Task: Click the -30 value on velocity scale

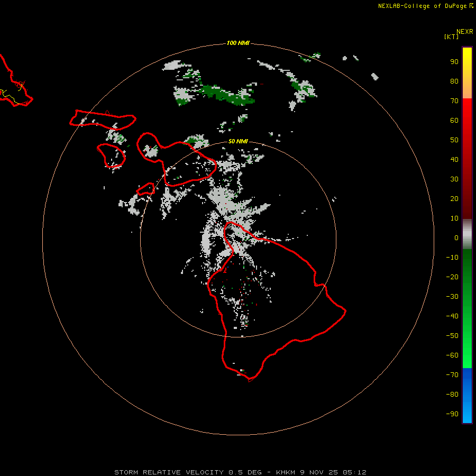Action: coord(452,297)
